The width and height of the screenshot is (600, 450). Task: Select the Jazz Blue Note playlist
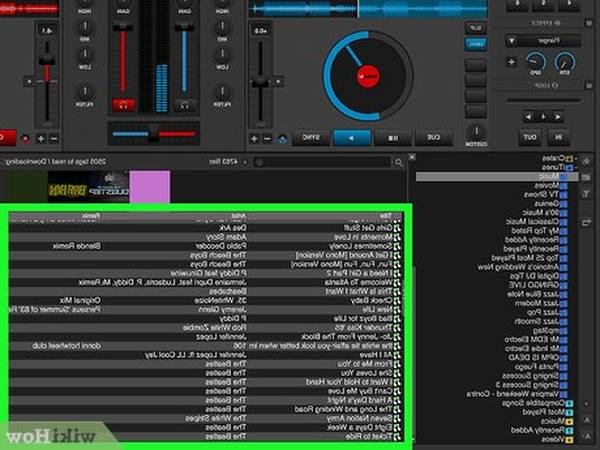(x=537, y=294)
